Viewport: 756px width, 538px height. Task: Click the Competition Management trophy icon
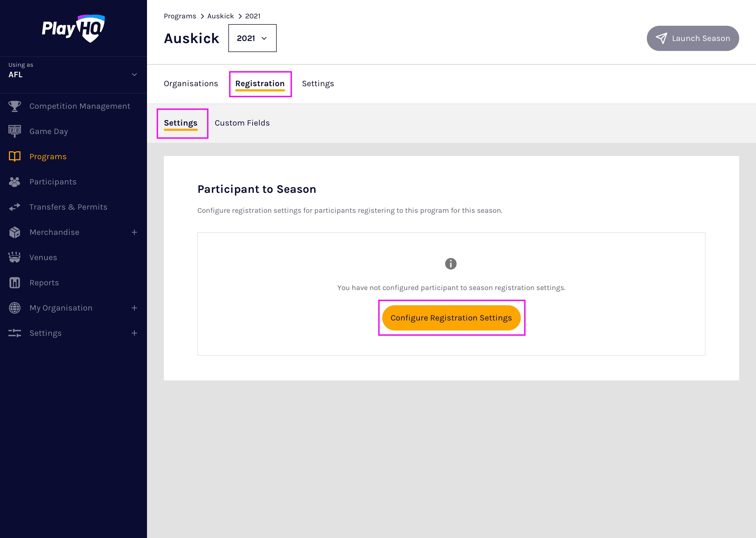pos(14,106)
